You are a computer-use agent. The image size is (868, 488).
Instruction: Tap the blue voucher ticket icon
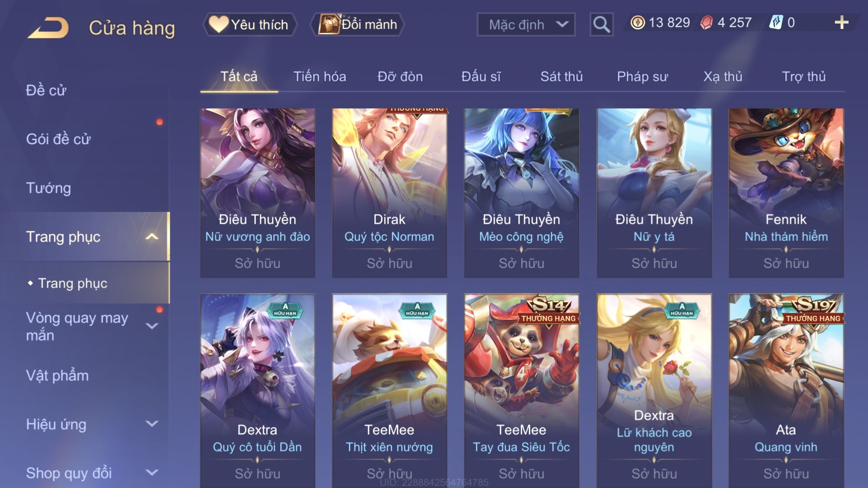(776, 23)
